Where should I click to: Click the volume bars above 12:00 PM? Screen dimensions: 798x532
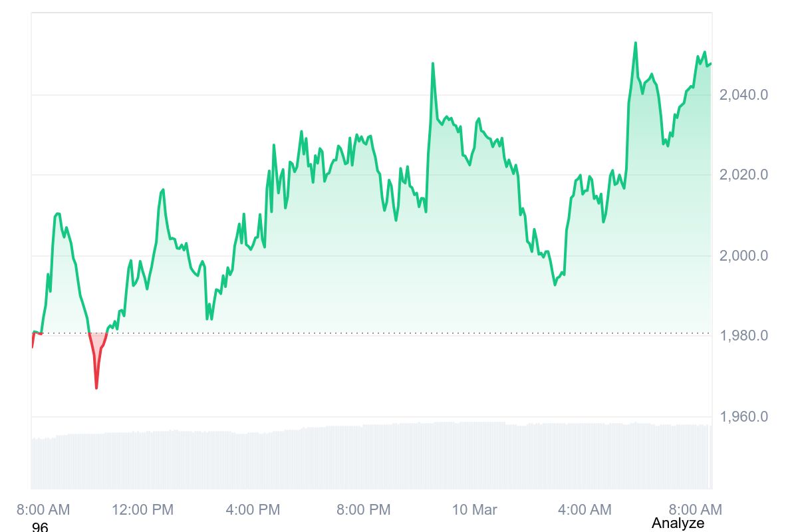[x=142, y=460]
